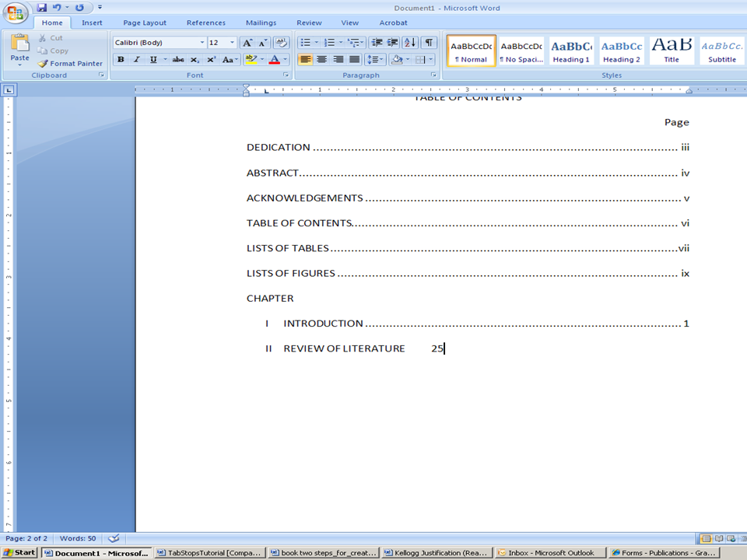Open the Font dialog launcher
The height and width of the screenshot is (560, 747).
(286, 75)
